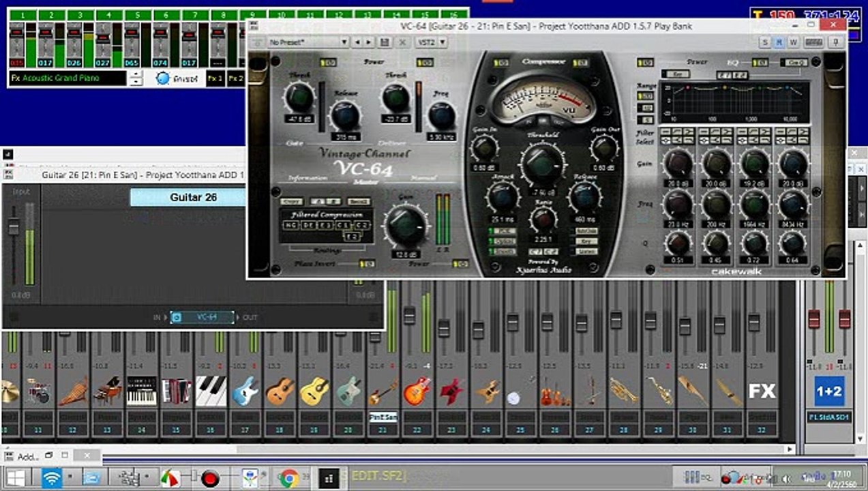Screen dimensions: 868x491
Task: Click the white FX icon on channel 32
Action: tap(762, 391)
